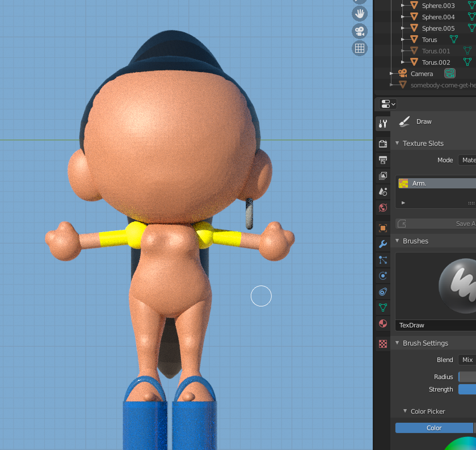
Task: Select the Arm. texture slot
Action: coord(436,183)
